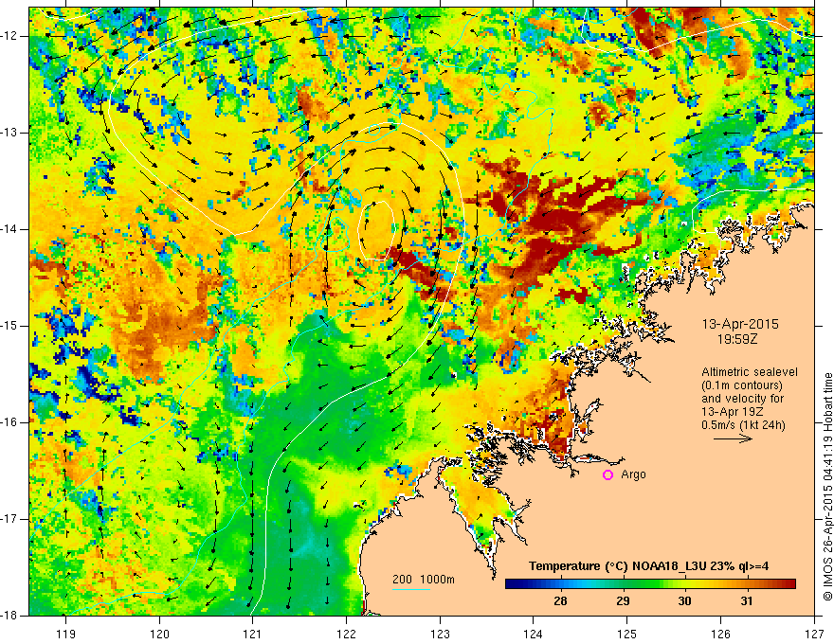834x644 pixels.
Task: Click the colorbar label 28
Action: tap(560, 601)
